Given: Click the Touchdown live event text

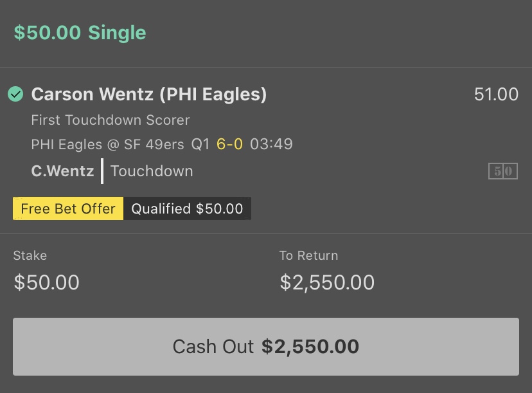Looking at the screenshot, I should [152, 171].
